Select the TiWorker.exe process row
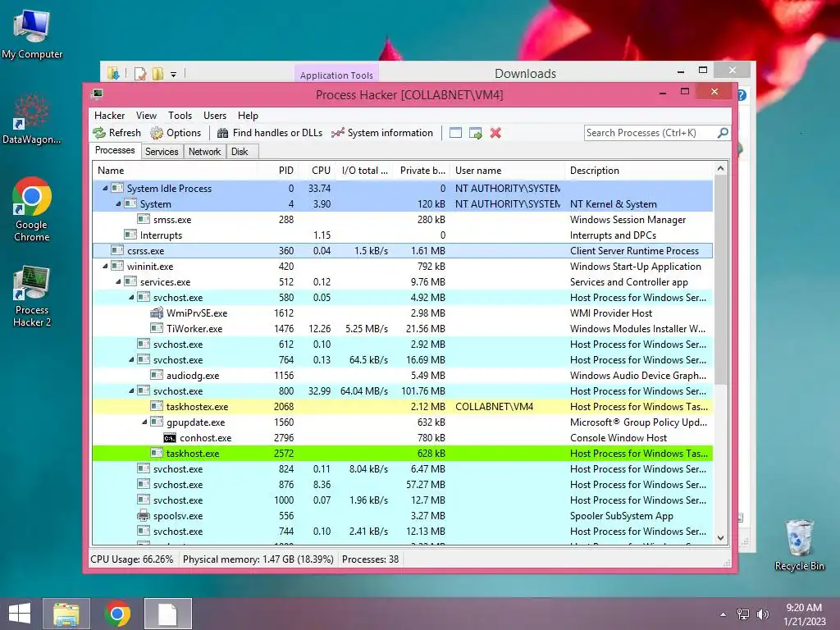The image size is (840, 630). pos(403,329)
